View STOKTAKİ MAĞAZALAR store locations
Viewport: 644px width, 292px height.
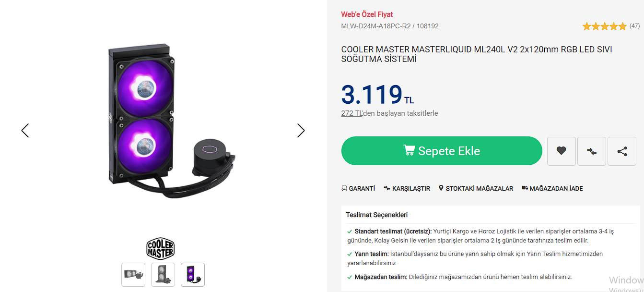(476, 189)
